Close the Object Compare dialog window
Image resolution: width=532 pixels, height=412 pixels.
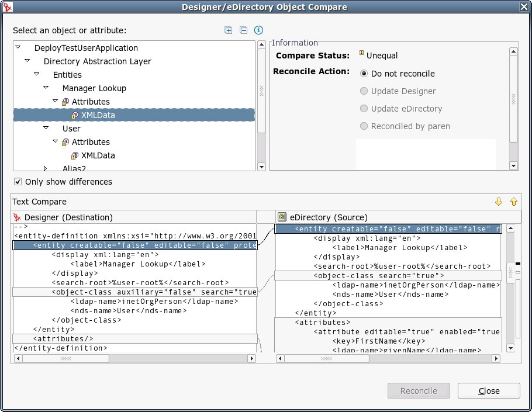pos(524,7)
